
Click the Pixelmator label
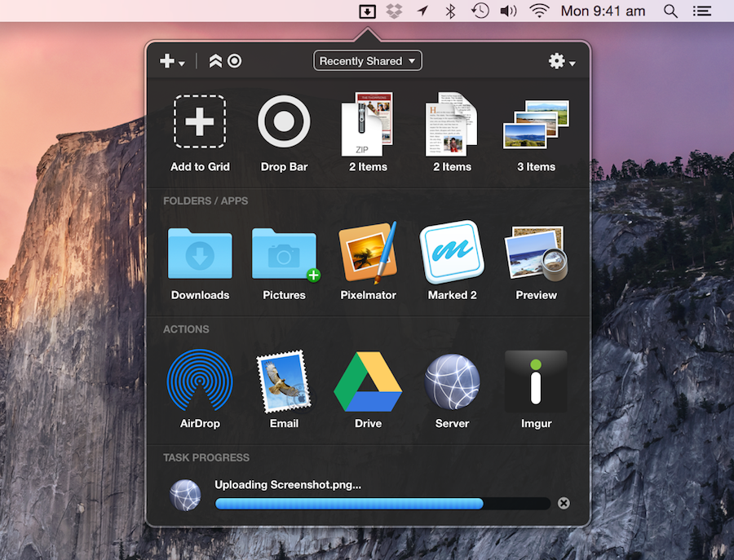368,295
